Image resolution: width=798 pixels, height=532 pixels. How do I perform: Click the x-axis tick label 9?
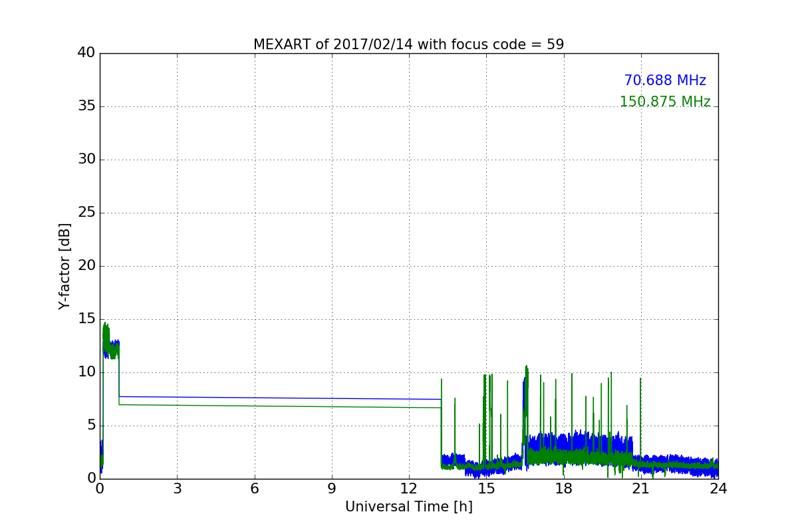tap(332, 488)
